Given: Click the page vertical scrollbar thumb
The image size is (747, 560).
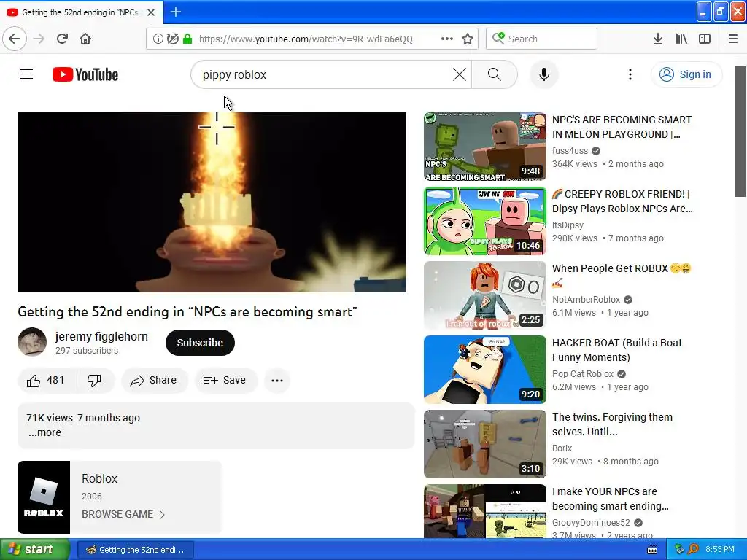Looking at the screenshot, I should (x=740, y=131).
